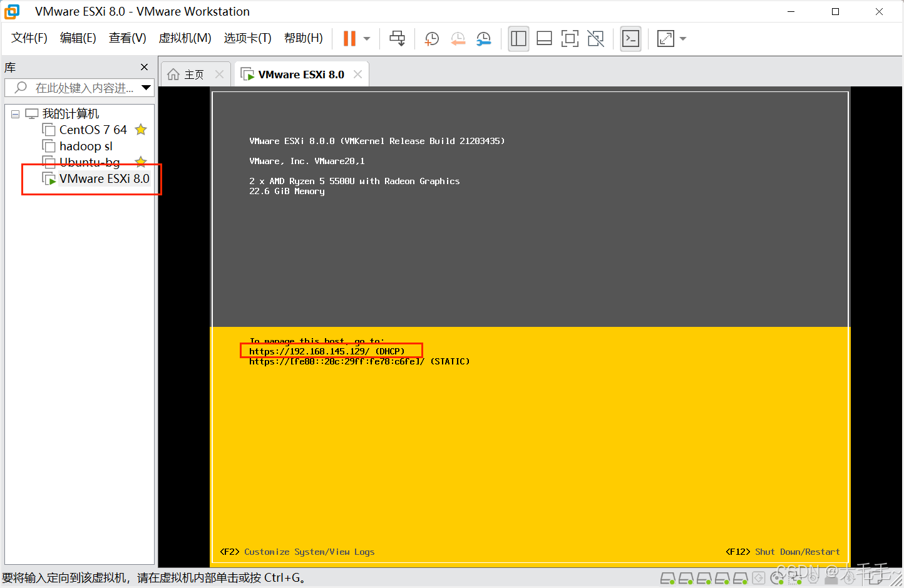This screenshot has height=588, width=904.
Task: Open the 选项卡(T) menu
Action: [248, 38]
